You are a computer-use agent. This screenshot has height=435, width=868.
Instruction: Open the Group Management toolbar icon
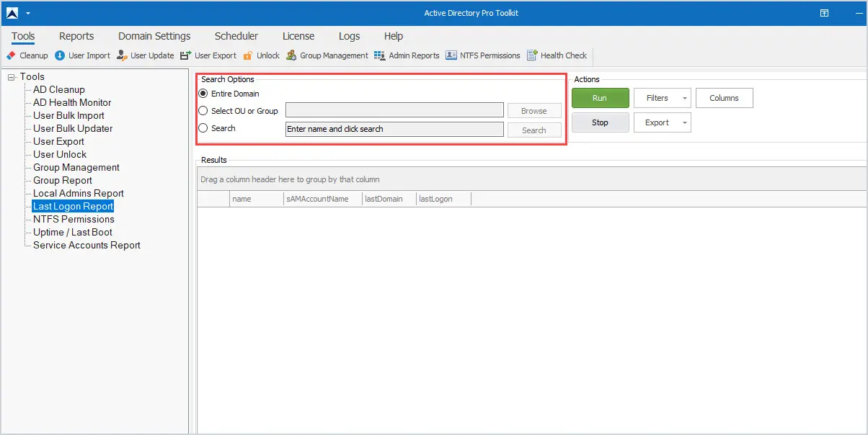pyautogui.click(x=291, y=55)
